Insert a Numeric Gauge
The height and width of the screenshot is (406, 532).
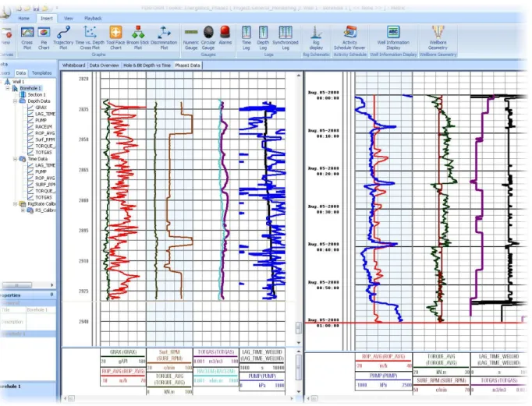coord(191,37)
